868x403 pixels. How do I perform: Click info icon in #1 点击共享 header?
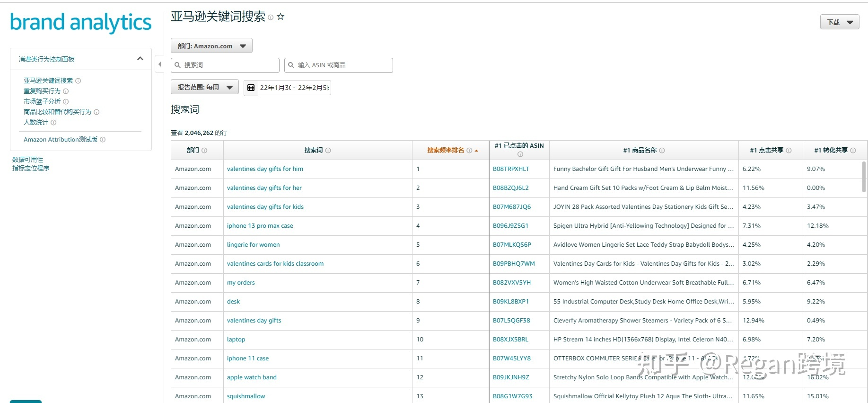[789, 151]
